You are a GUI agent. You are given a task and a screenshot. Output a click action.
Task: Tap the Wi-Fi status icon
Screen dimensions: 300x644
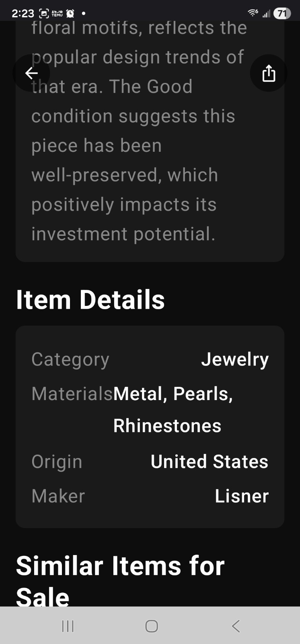[253, 13]
